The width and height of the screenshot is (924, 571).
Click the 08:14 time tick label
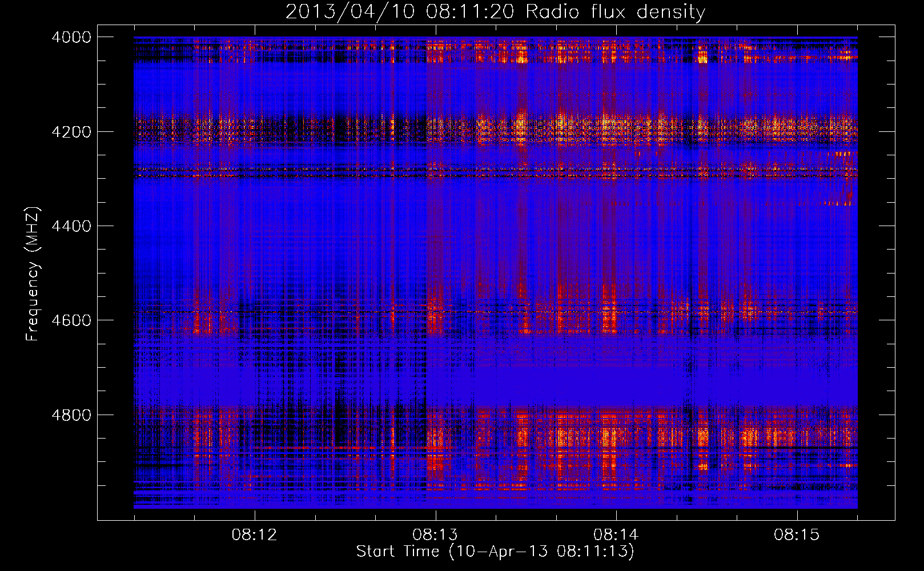[x=616, y=535]
